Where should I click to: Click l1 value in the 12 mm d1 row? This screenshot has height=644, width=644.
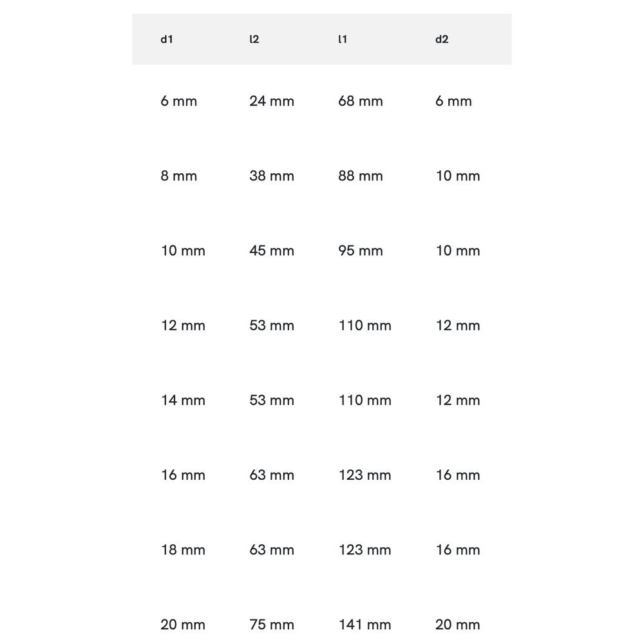point(365,325)
